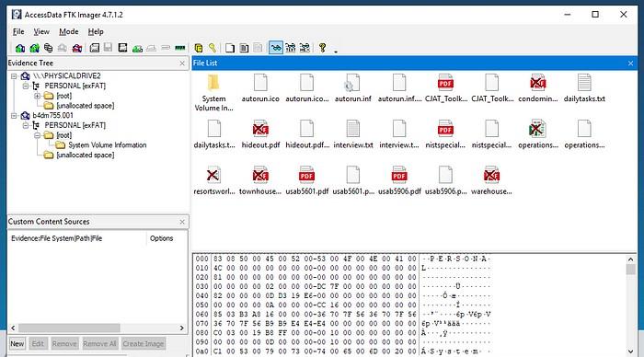This screenshot has height=357, width=644.
Task: Click Remove All Evidence Items icon
Action: click(76, 48)
